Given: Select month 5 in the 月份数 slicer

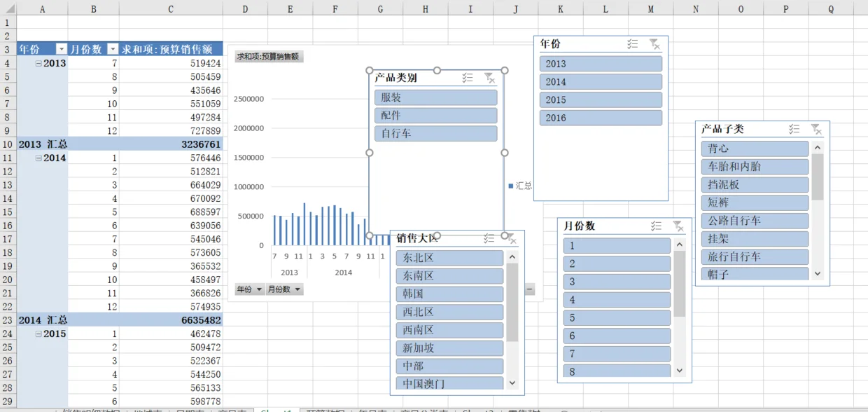Looking at the screenshot, I should point(617,318).
